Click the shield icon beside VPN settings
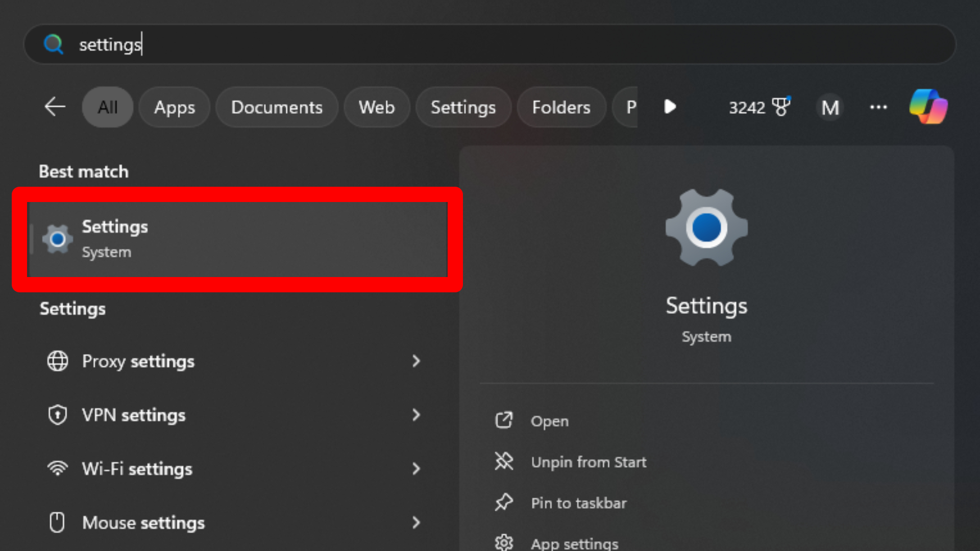Viewport: 980px width, 551px height. click(x=58, y=415)
